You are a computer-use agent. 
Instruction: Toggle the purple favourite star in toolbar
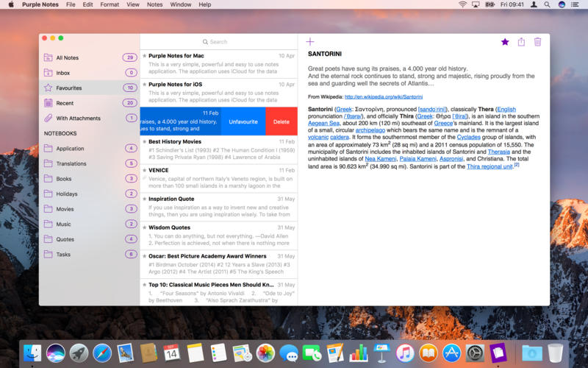[x=505, y=42]
